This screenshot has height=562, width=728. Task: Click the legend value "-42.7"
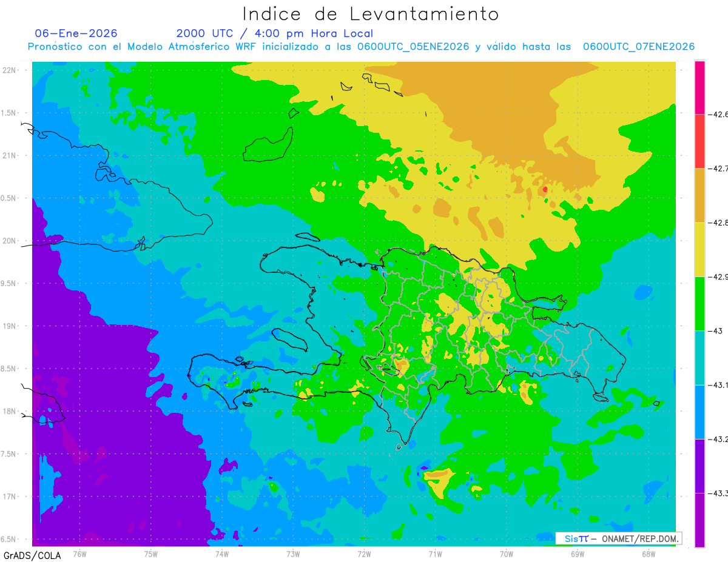[718, 169]
